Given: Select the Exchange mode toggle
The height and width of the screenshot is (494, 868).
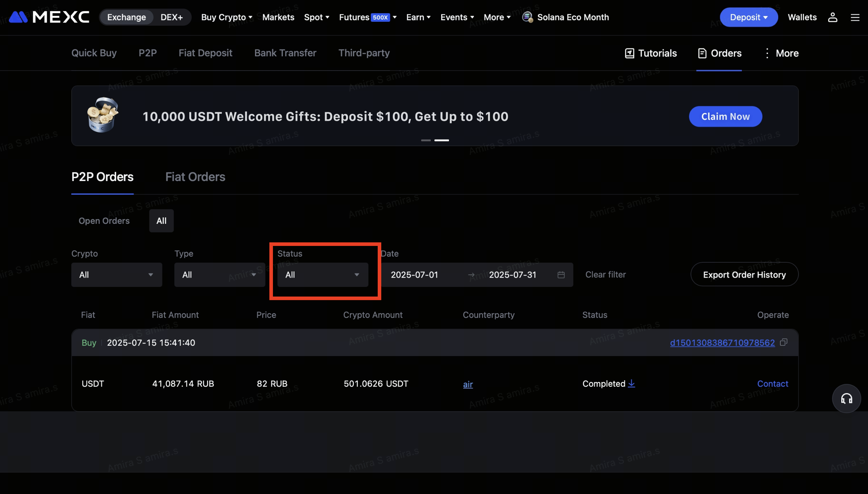Looking at the screenshot, I should [126, 17].
